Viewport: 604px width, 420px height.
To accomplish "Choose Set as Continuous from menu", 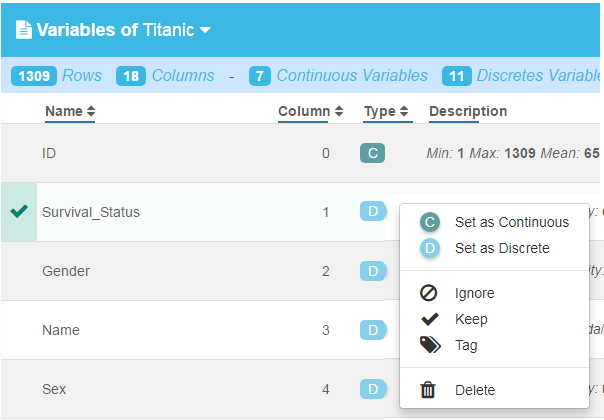I will tap(495, 222).
